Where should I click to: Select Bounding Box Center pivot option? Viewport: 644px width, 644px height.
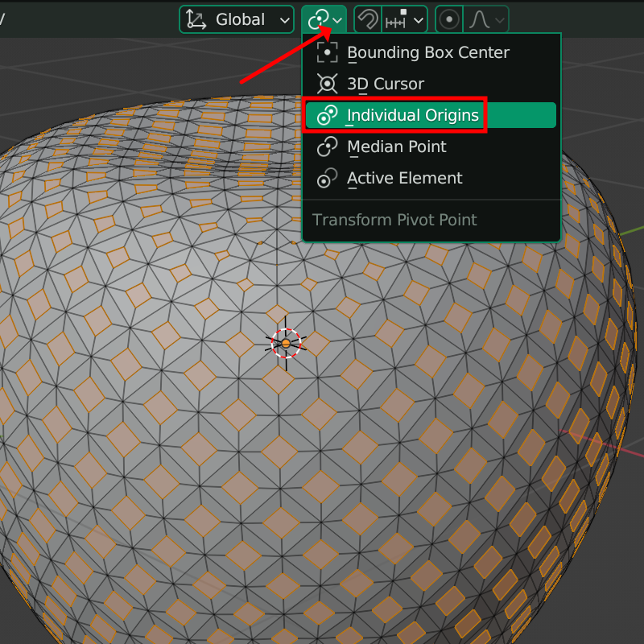(x=431, y=52)
